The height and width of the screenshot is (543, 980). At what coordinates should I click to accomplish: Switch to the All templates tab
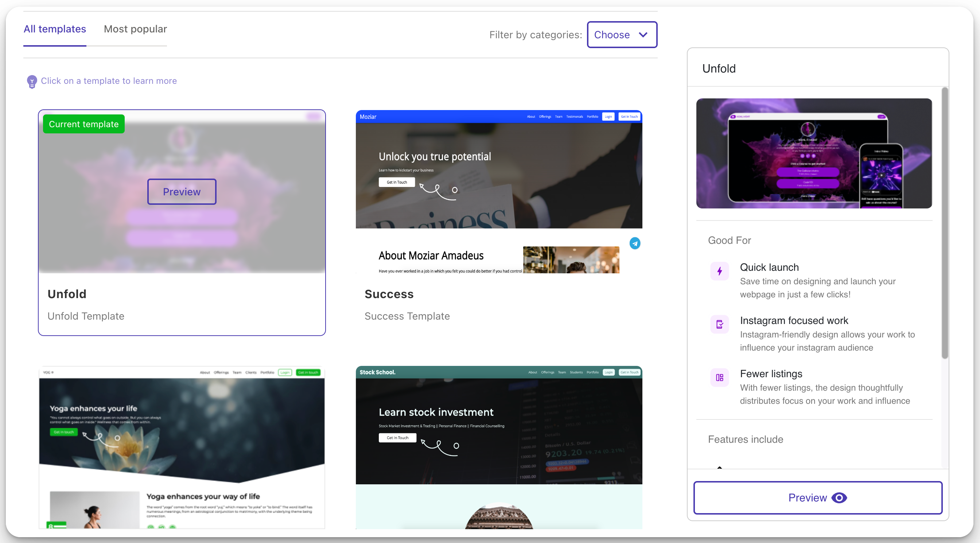click(x=55, y=29)
